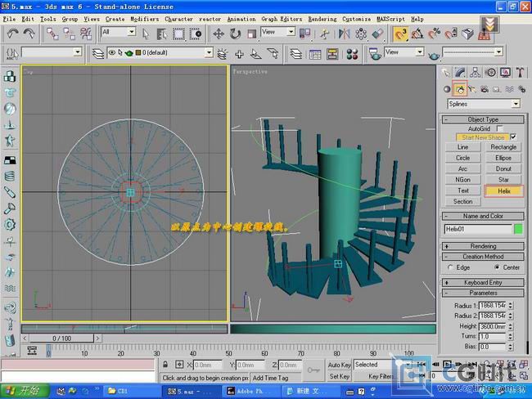The image size is (532, 399).
Task: Open the Utilities hammer tab
Action: pos(521,72)
